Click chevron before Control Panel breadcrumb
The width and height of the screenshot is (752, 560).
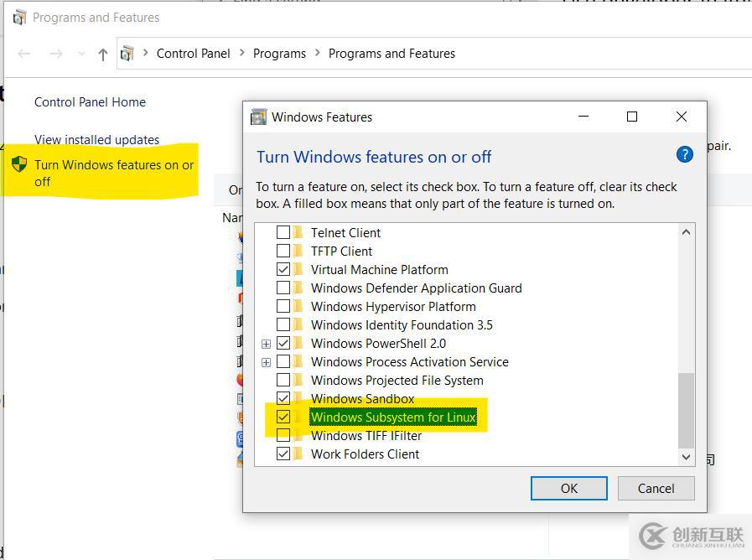[145, 53]
